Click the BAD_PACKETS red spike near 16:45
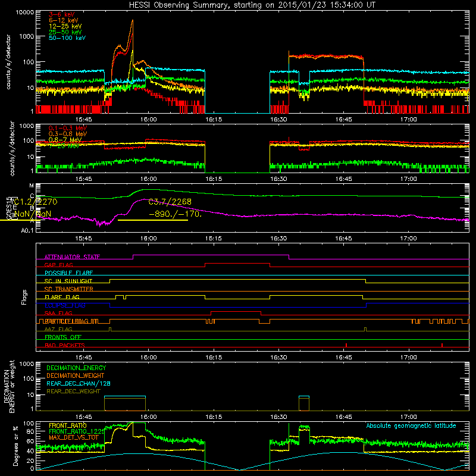 pyautogui.click(x=346, y=345)
